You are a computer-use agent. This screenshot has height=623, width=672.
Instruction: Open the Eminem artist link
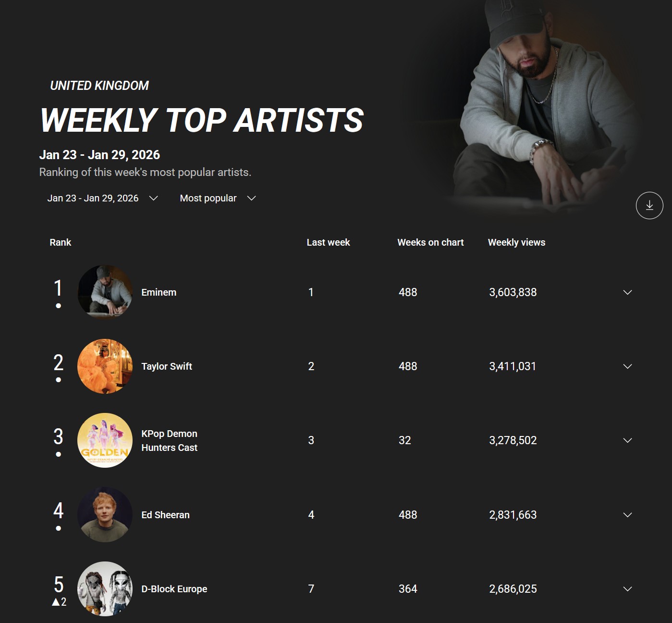click(x=159, y=292)
